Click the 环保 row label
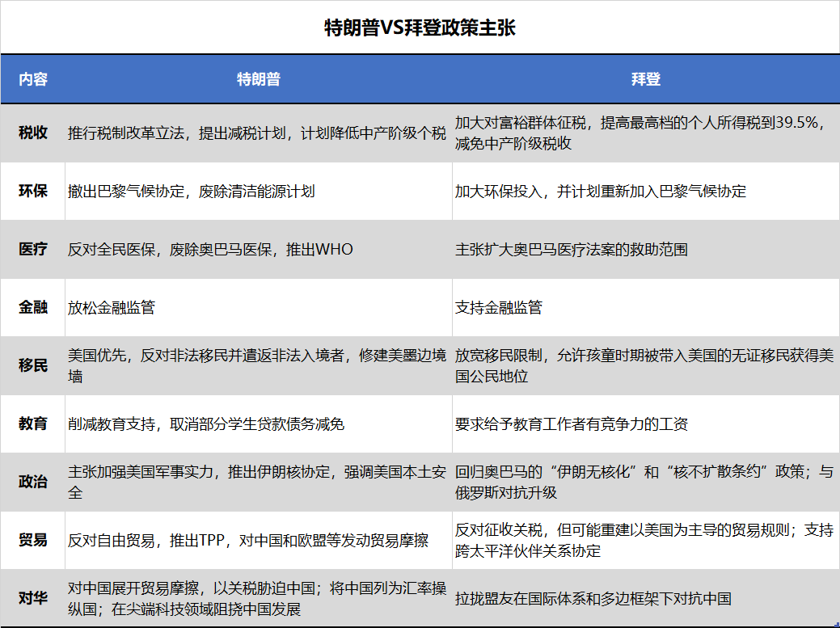The height and width of the screenshot is (628, 840). [33, 192]
